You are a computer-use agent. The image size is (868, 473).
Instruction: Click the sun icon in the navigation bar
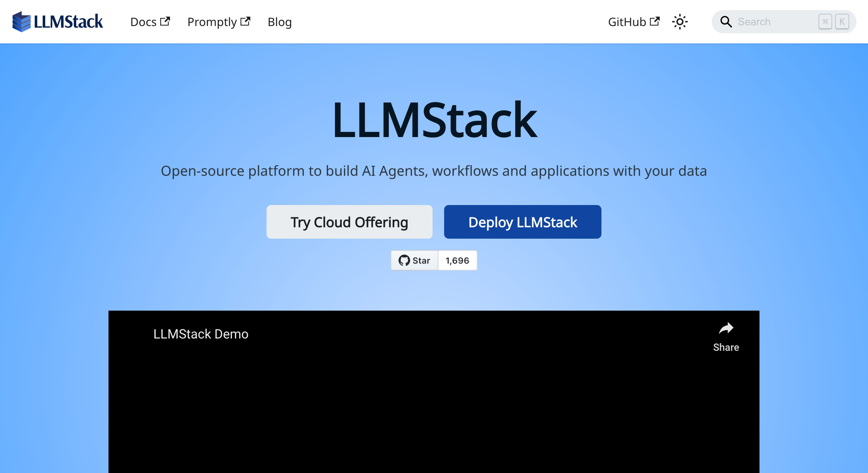click(680, 22)
